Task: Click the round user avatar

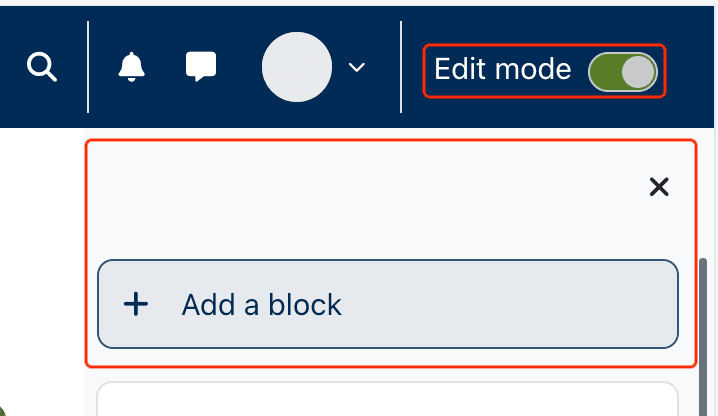Action: coord(296,67)
